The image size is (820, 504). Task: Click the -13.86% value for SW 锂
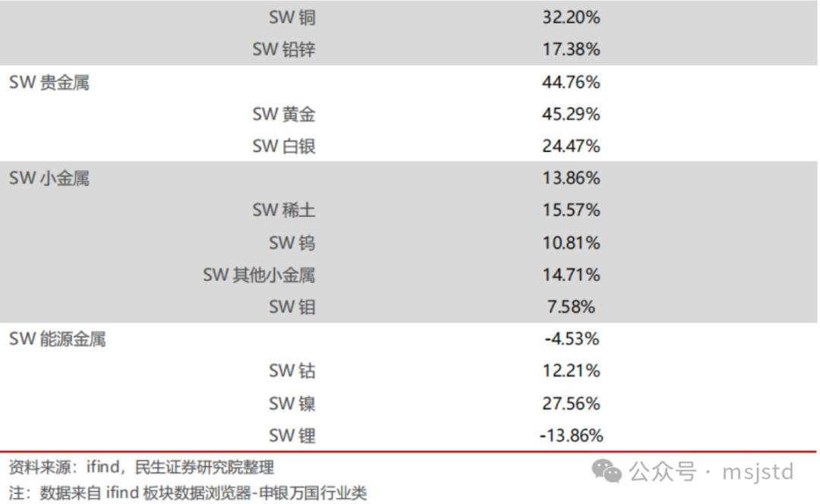pyautogui.click(x=571, y=436)
